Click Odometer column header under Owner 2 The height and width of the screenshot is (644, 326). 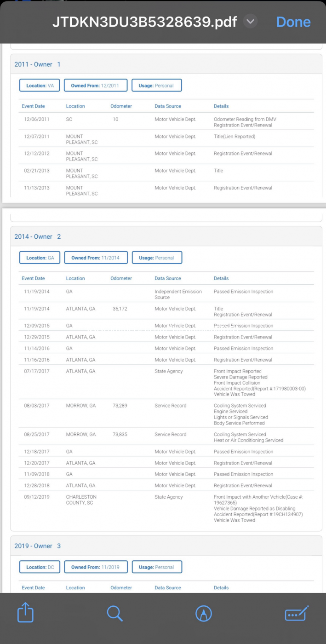(x=121, y=278)
